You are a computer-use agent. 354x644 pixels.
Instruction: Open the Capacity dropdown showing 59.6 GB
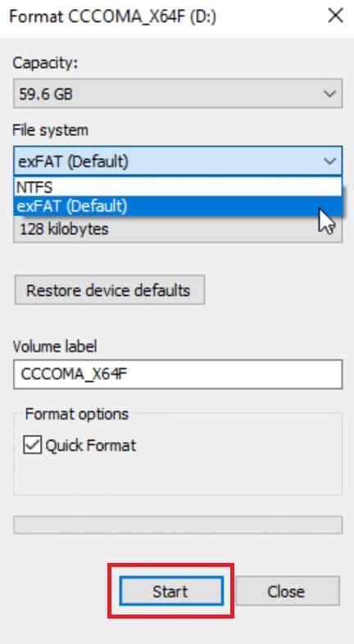[x=178, y=93]
